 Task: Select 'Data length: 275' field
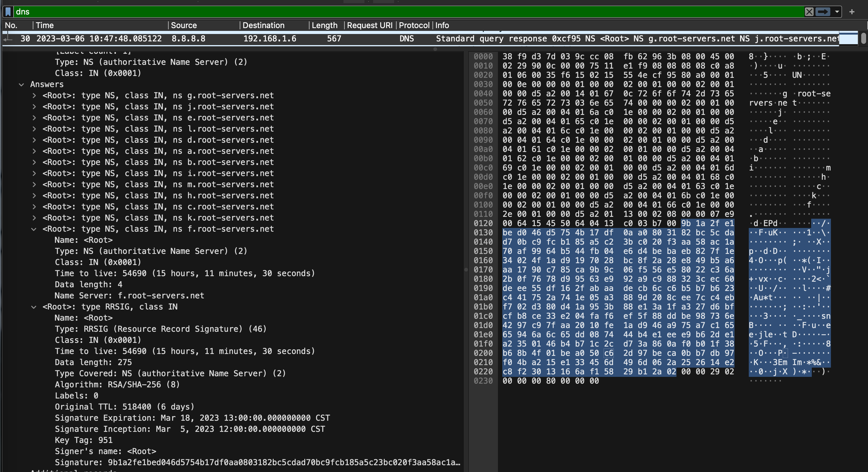[93, 362]
